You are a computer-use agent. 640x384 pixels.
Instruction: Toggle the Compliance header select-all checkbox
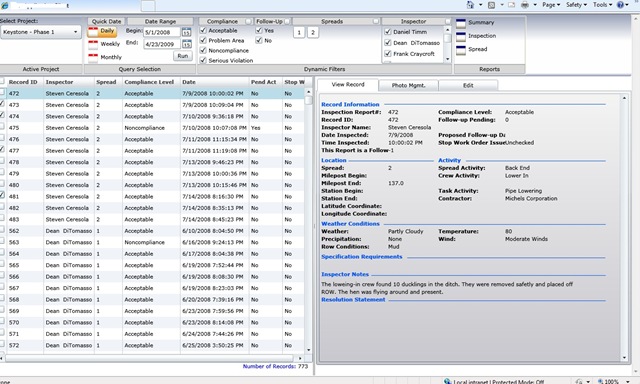click(248, 21)
